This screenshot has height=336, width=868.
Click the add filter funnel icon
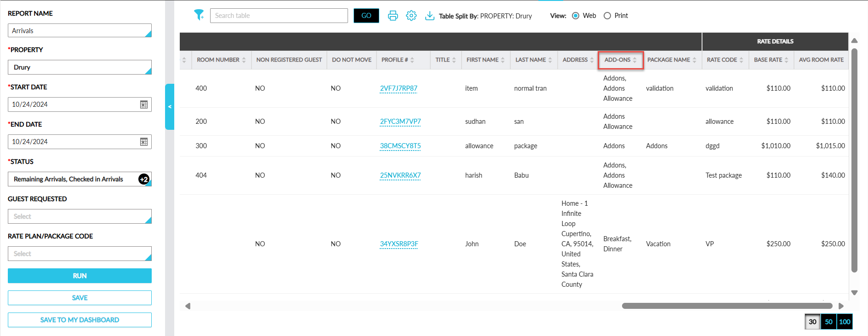[199, 15]
